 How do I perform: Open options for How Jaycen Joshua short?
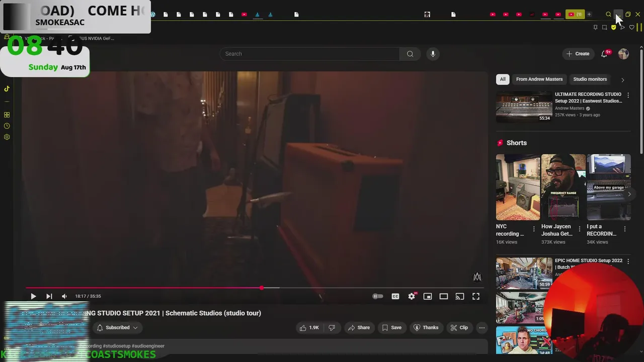tap(580, 229)
